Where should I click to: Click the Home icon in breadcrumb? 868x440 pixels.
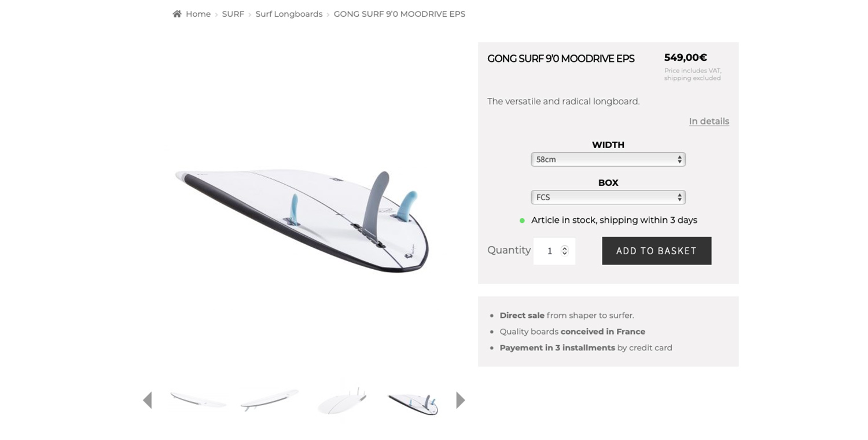point(177,14)
